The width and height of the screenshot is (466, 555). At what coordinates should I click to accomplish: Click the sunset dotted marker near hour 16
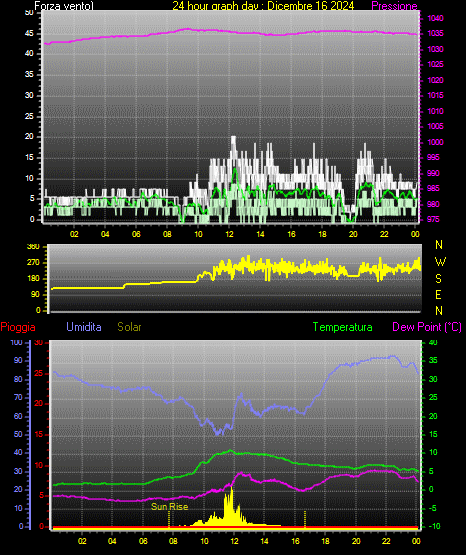(305, 519)
